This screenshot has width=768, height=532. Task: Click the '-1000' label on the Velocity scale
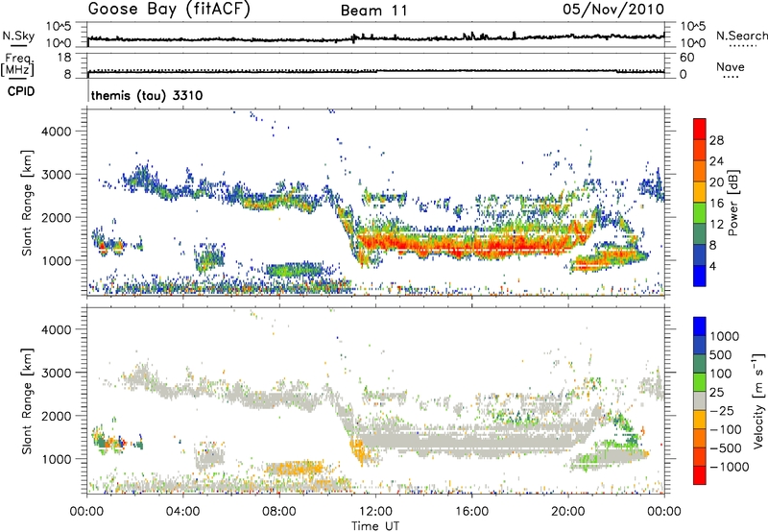(730, 467)
